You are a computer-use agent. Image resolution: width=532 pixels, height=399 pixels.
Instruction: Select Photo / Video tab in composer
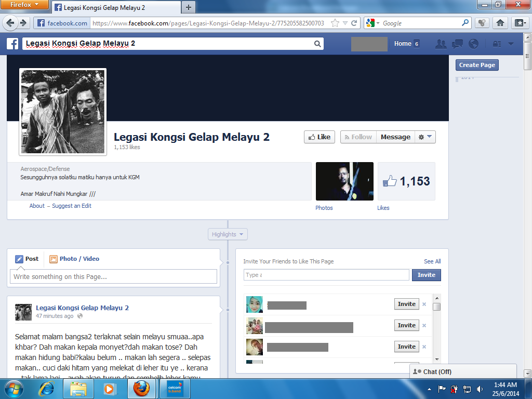point(74,259)
